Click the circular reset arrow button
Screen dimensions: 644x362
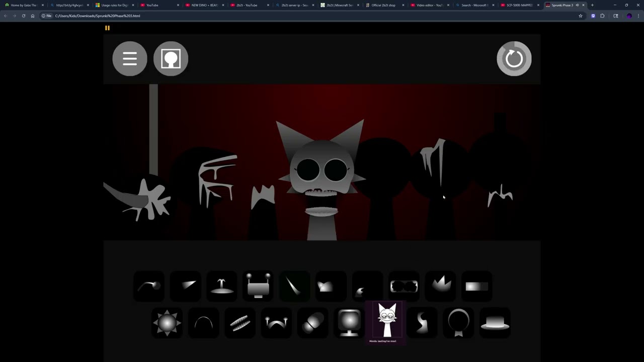click(514, 59)
